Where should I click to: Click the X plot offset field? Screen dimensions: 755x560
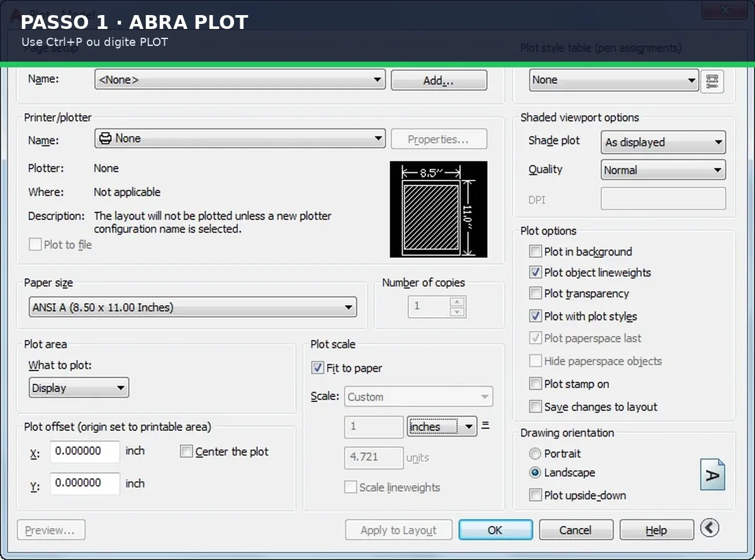[x=85, y=452]
